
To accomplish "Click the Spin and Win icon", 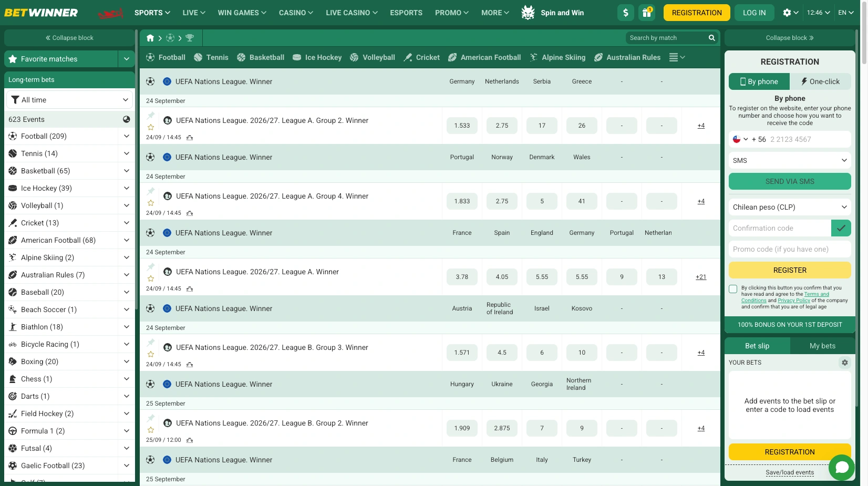I will (x=528, y=13).
